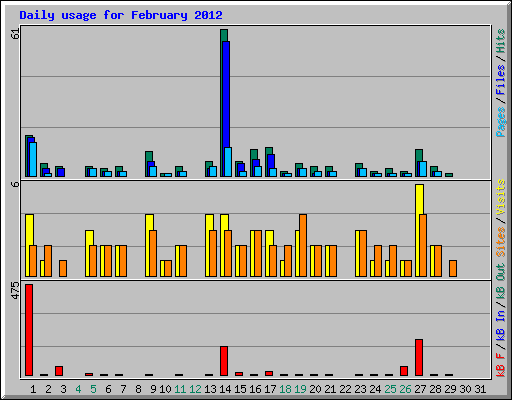512x400 pixels.
Task: Click day label "30" on the x-axis
Action: (465, 389)
